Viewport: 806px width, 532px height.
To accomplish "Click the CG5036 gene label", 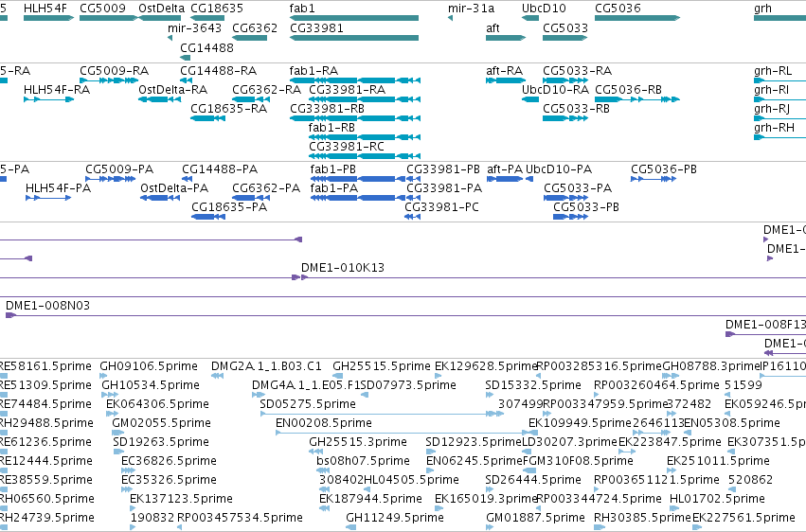I will [618, 9].
